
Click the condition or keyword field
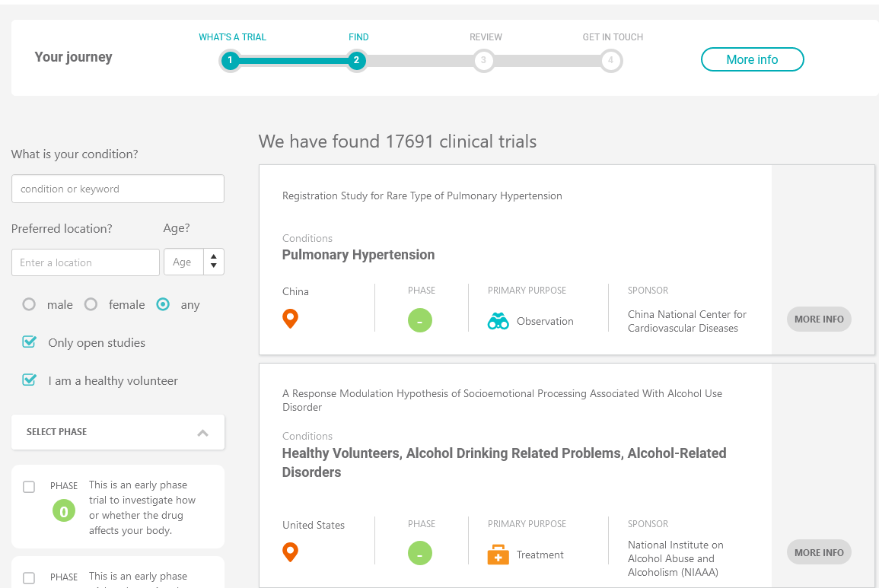(x=118, y=189)
